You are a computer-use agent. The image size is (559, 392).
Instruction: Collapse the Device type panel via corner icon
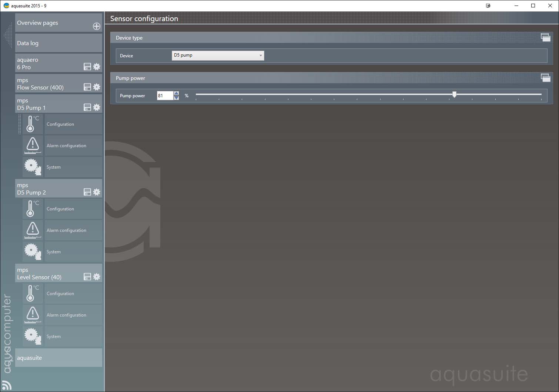click(x=546, y=37)
